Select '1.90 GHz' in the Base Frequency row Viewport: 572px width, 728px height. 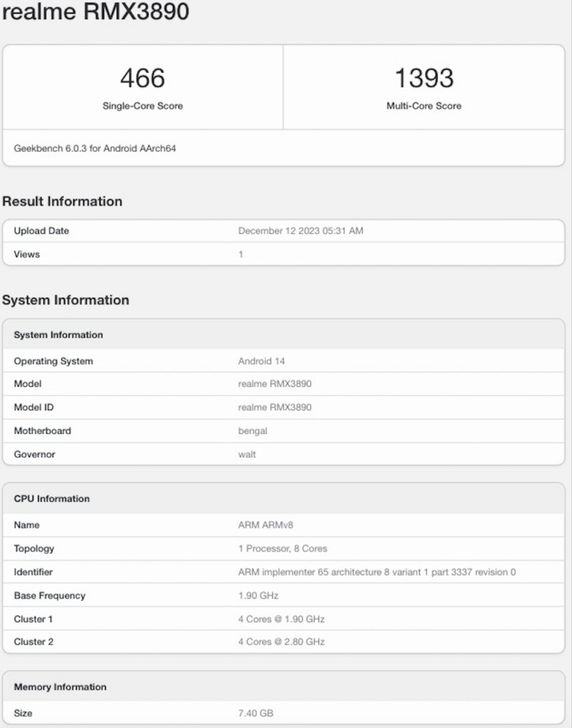(x=258, y=596)
